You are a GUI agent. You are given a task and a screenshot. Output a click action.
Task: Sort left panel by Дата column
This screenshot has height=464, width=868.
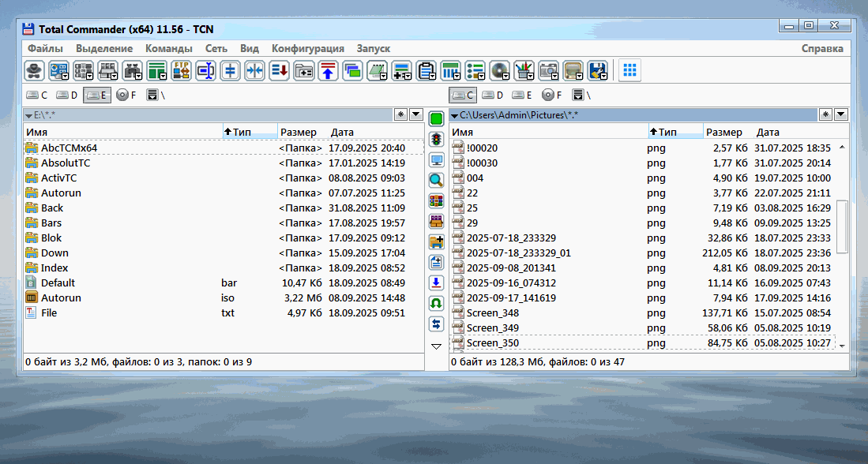tap(376, 132)
